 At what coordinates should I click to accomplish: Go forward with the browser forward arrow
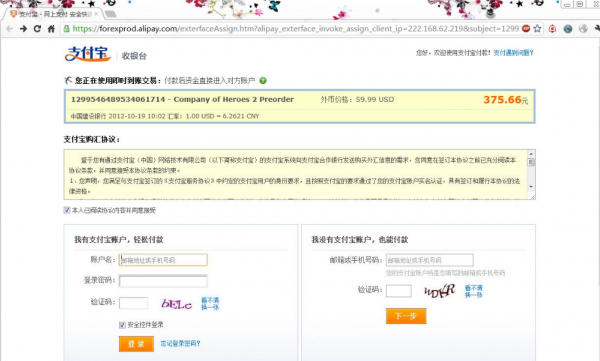[x=23, y=29]
